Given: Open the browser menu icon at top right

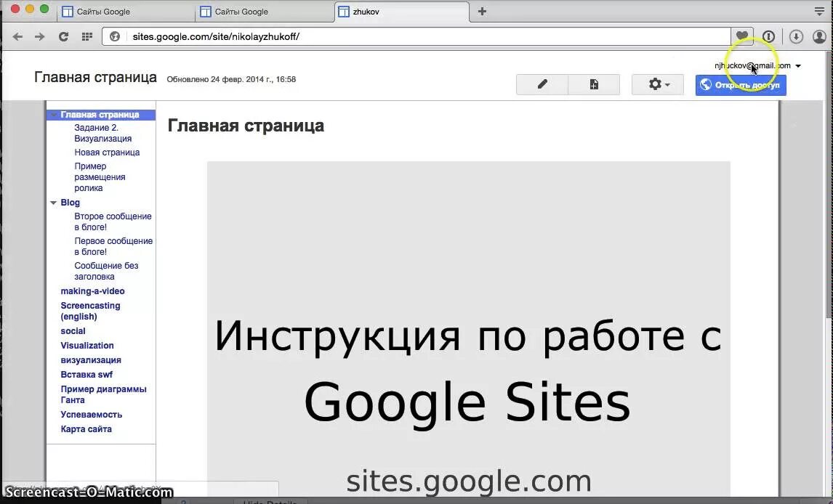Looking at the screenshot, I should [x=820, y=11].
